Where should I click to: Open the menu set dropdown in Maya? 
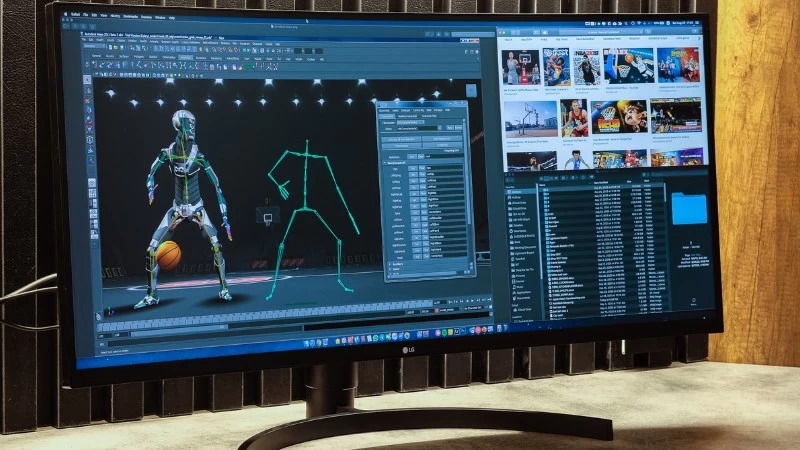[x=95, y=43]
